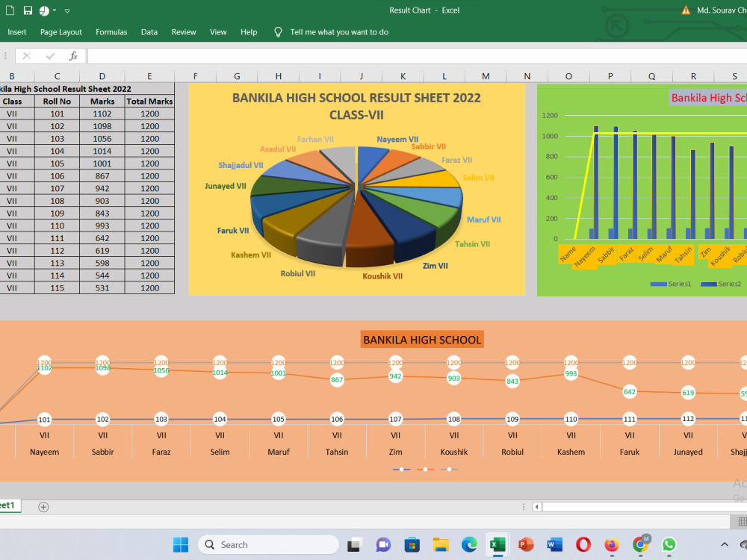Open Customize Quick Access Toolbar dropdown
747x560 pixels.
pyautogui.click(x=67, y=10)
